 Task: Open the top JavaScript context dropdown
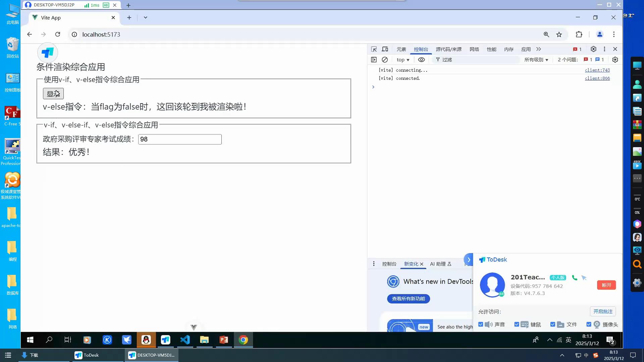coord(403,60)
